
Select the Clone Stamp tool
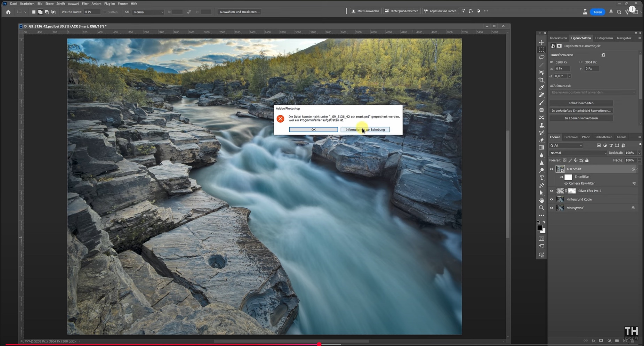click(x=542, y=125)
